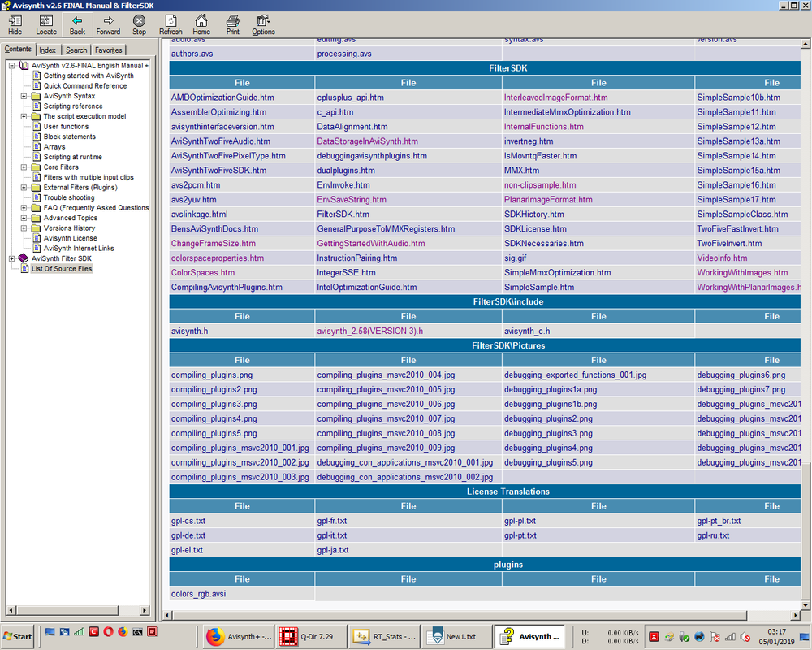
Task: Click the Versions History folder icon
Action: pyautogui.click(x=36, y=228)
